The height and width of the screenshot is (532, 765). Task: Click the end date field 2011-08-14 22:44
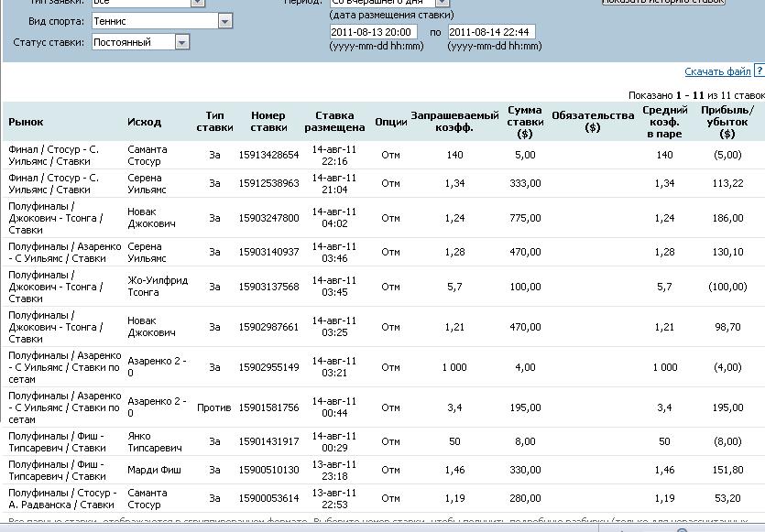(491, 32)
